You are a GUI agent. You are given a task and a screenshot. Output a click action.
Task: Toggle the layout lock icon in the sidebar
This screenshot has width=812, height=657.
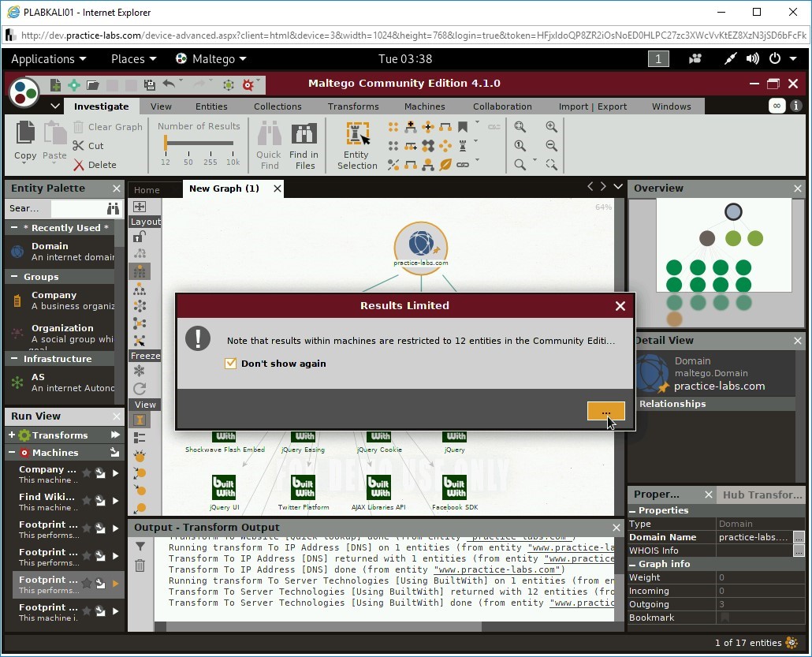140,237
